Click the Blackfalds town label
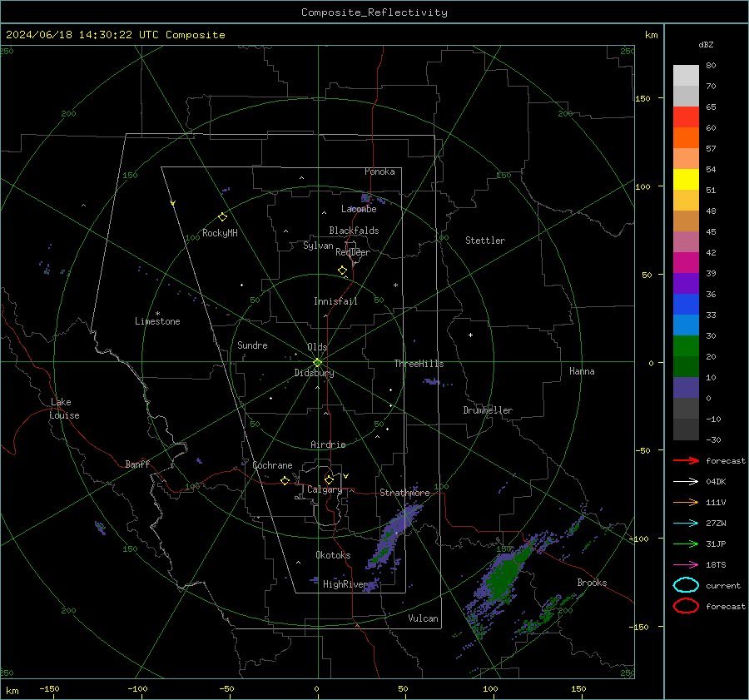The height and width of the screenshot is (700, 749). tap(354, 231)
